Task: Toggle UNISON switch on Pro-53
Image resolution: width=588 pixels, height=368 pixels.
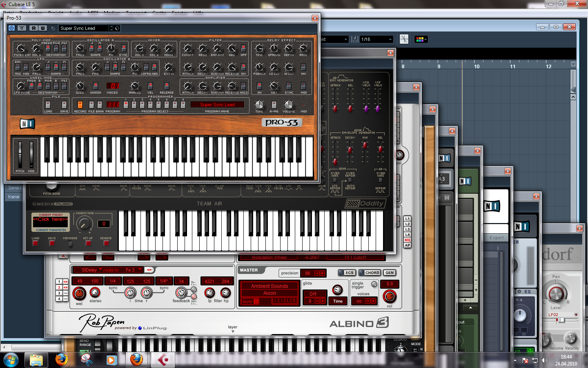Action: (x=96, y=86)
